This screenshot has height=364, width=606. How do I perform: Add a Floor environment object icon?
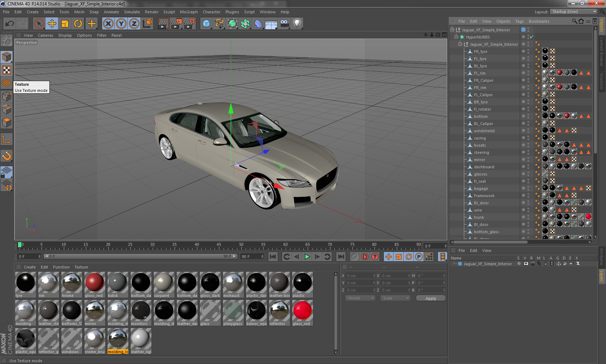click(x=271, y=24)
